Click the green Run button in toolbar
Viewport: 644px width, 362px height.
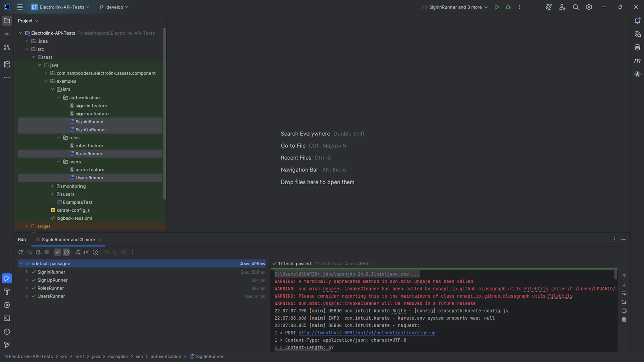[497, 7]
